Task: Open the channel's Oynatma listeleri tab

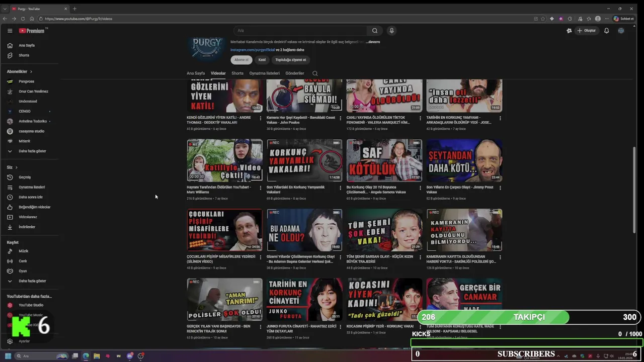Action: (x=264, y=73)
